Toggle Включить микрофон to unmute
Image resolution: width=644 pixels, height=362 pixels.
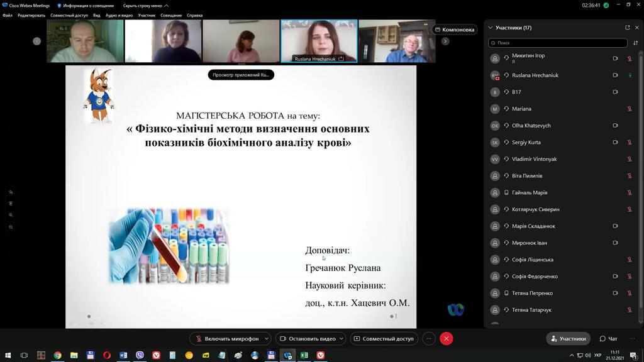click(227, 339)
